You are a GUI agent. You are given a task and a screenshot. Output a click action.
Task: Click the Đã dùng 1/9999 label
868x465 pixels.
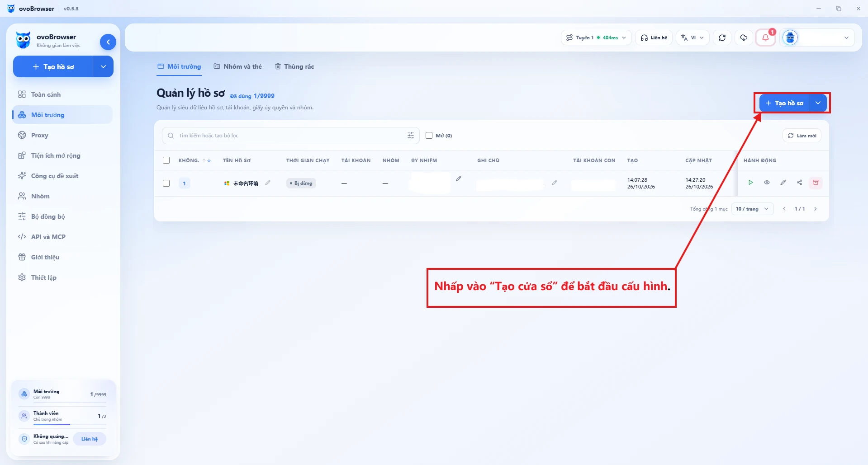coord(252,96)
